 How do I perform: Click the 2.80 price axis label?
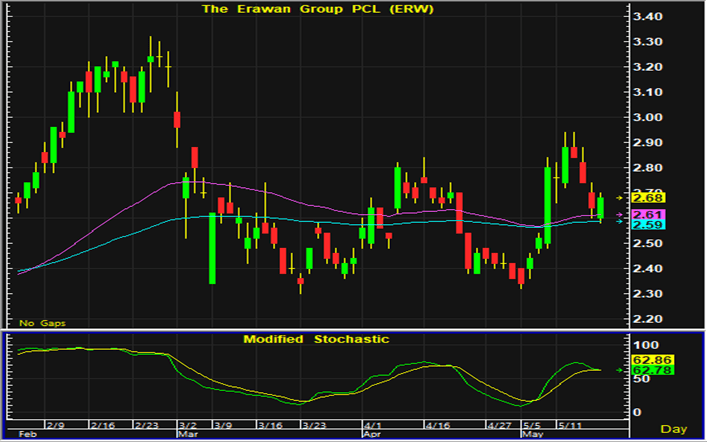[648, 168]
